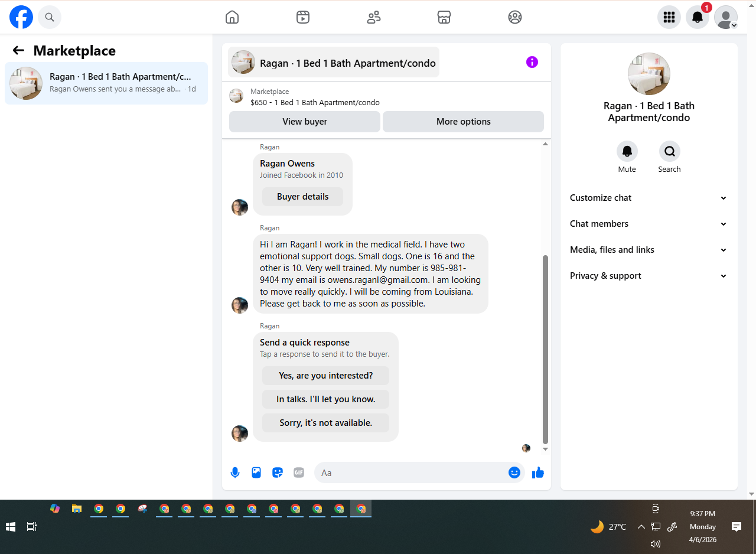Expand the Privacy & support section
756x554 pixels.
[649, 276]
